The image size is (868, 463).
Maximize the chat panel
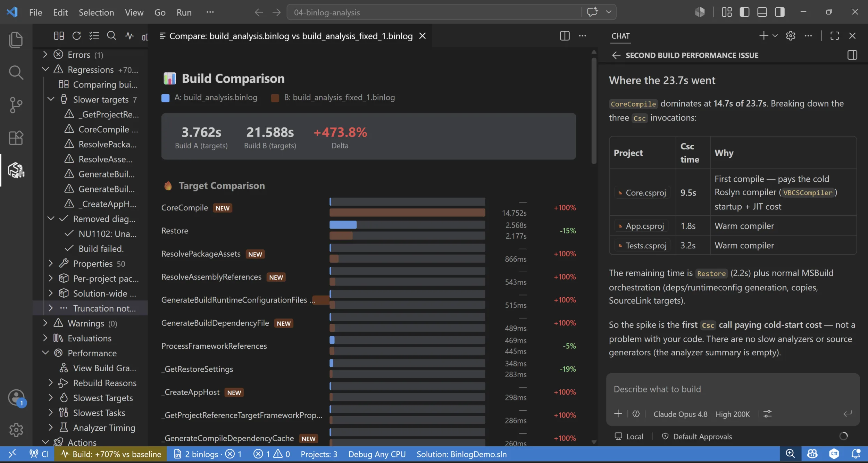click(835, 36)
